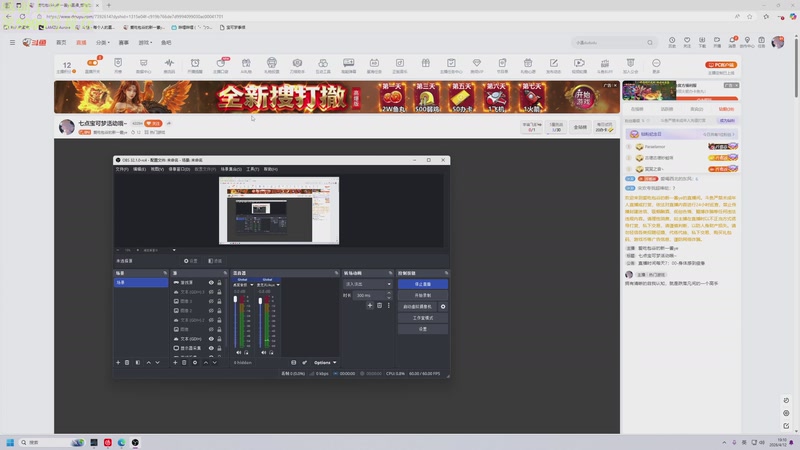The width and height of the screenshot is (800, 450).
Task: Add a new scene with the Scenes plus icon
Action: coord(118,362)
